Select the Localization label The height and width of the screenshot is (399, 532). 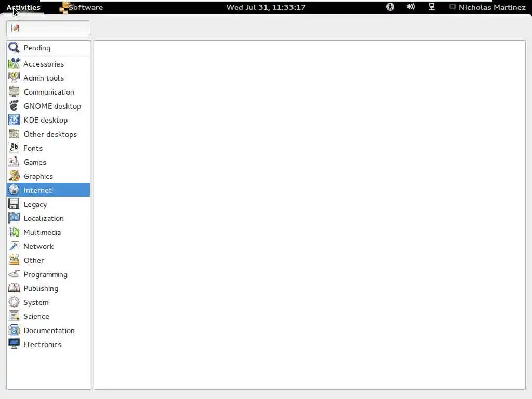click(44, 218)
